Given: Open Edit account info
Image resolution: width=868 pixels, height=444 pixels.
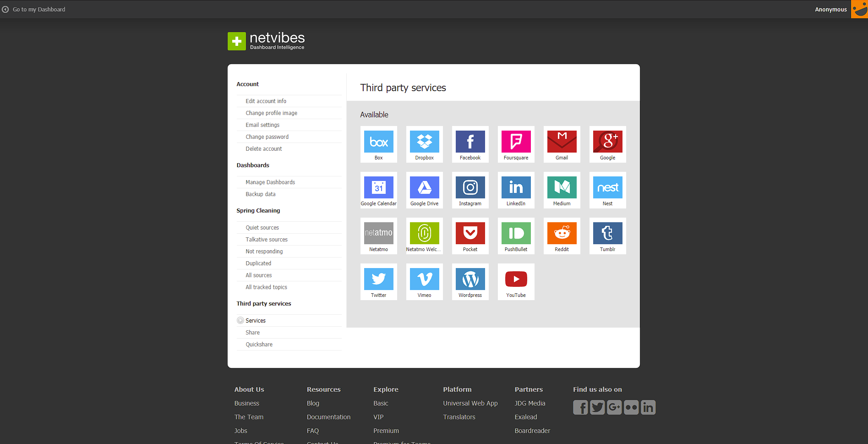Looking at the screenshot, I should 266,101.
